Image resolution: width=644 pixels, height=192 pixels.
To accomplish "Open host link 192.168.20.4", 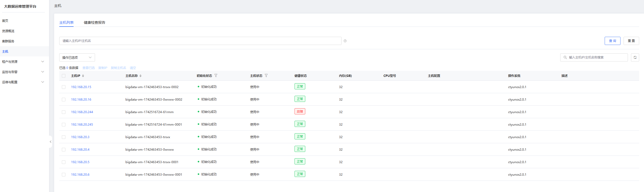I will coord(80,150).
